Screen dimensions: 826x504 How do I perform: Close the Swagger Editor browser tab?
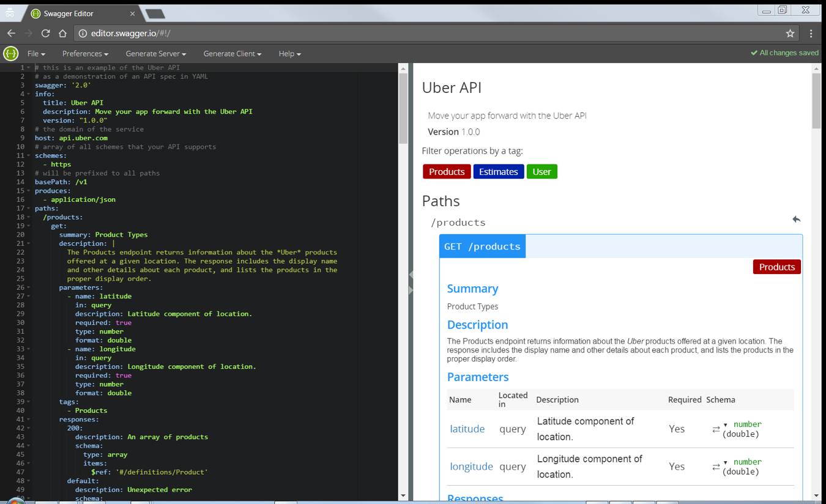[x=132, y=13]
